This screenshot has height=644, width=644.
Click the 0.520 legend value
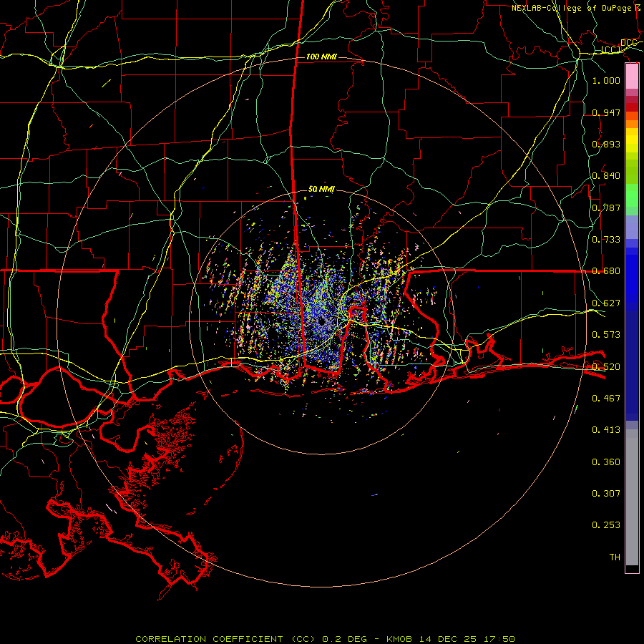pyautogui.click(x=606, y=367)
